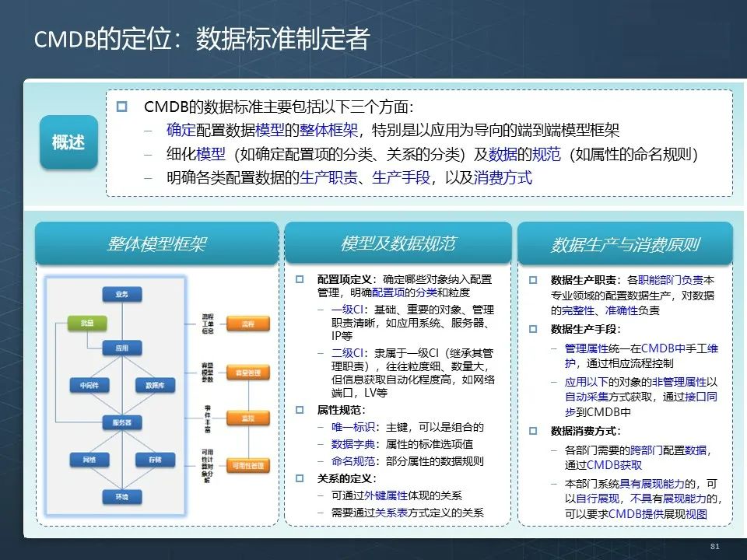Click the blue text 自动采集
The width and height of the screenshot is (747, 560).
coord(587,397)
